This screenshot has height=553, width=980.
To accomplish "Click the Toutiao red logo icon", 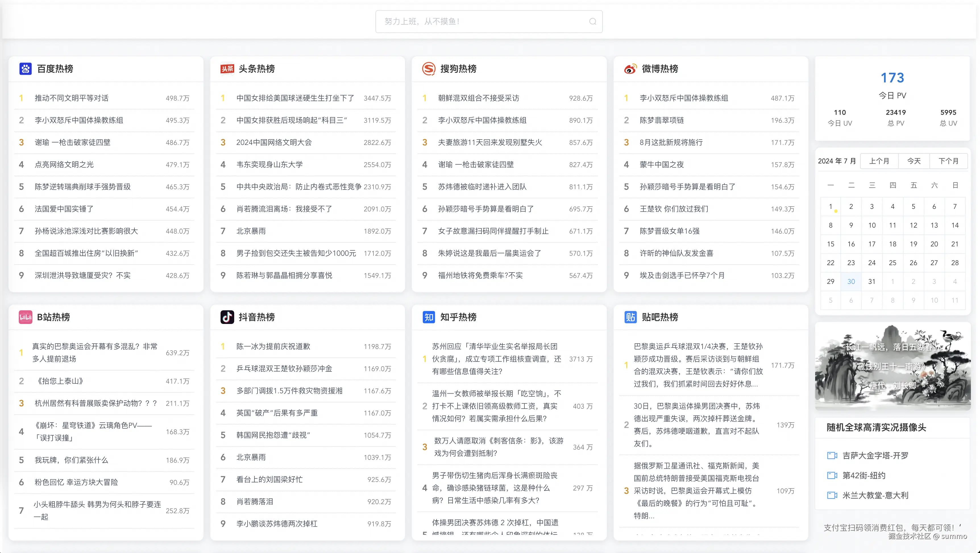I will (x=227, y=69).
